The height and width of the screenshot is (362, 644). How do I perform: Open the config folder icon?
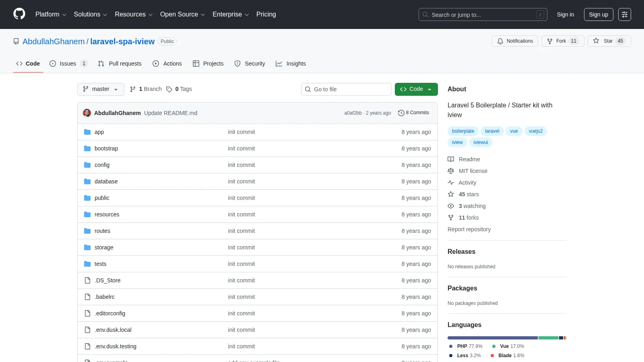click(x=87, y=165)
